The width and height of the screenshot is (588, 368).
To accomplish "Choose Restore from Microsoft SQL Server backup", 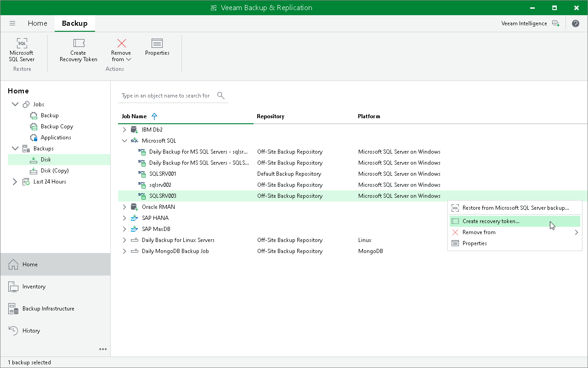I will [x=515, y=208].
